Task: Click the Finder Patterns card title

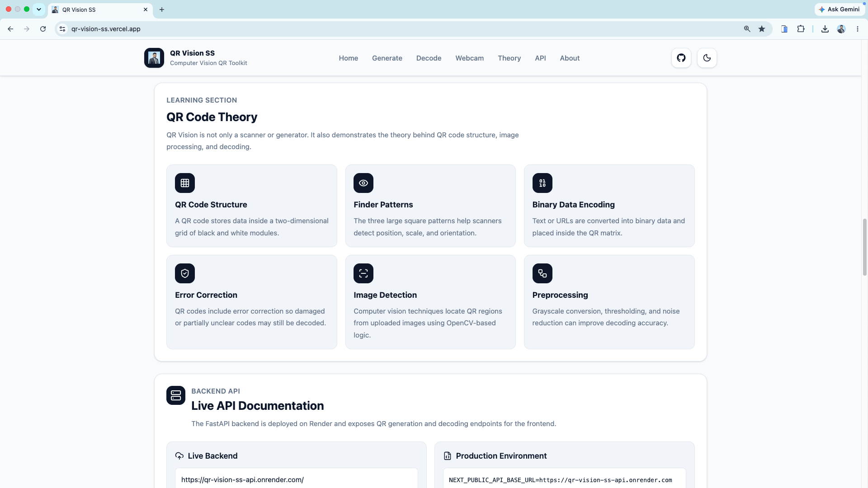Action: pos(383,205)
